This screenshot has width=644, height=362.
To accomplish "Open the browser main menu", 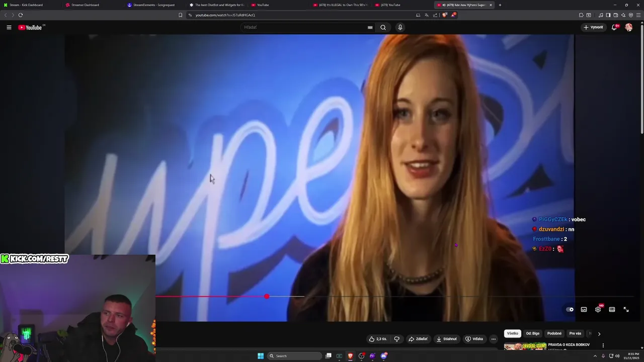I will (639, 15).
